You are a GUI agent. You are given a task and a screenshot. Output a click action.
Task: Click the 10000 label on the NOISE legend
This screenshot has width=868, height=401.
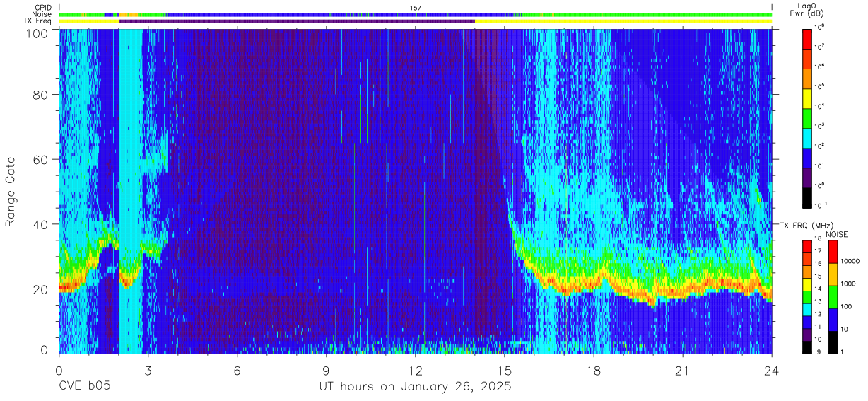click(x=850, y=261)
